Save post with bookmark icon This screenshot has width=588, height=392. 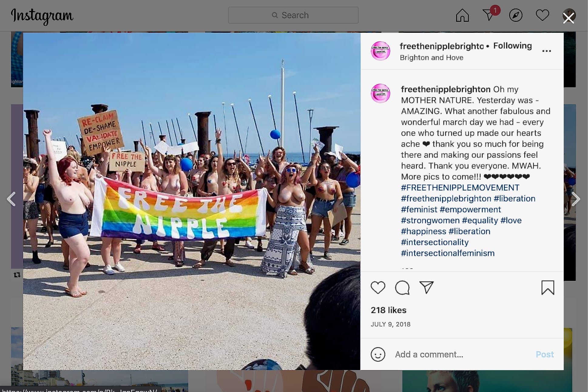click(548, 287)
